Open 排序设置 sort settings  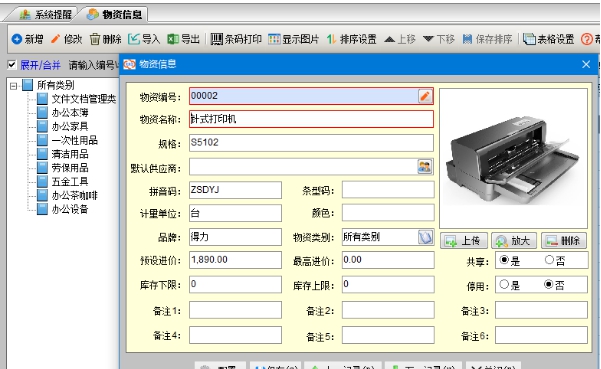pos(351,39)
